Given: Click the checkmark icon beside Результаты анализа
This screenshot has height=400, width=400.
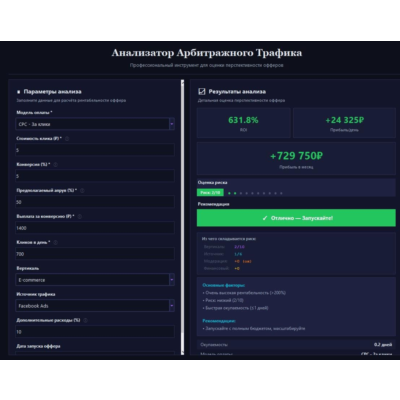Looking at the screenshot, I should click(x=202, y=91).
